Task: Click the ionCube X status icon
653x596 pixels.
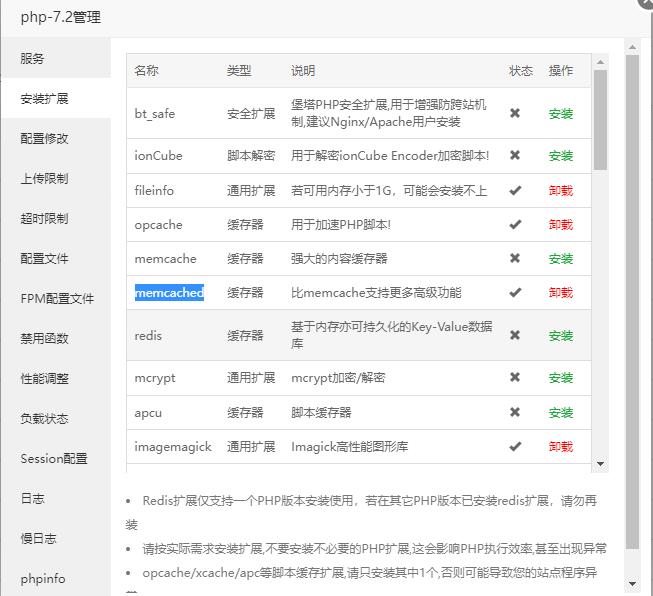Action: [x=515, y=155]
